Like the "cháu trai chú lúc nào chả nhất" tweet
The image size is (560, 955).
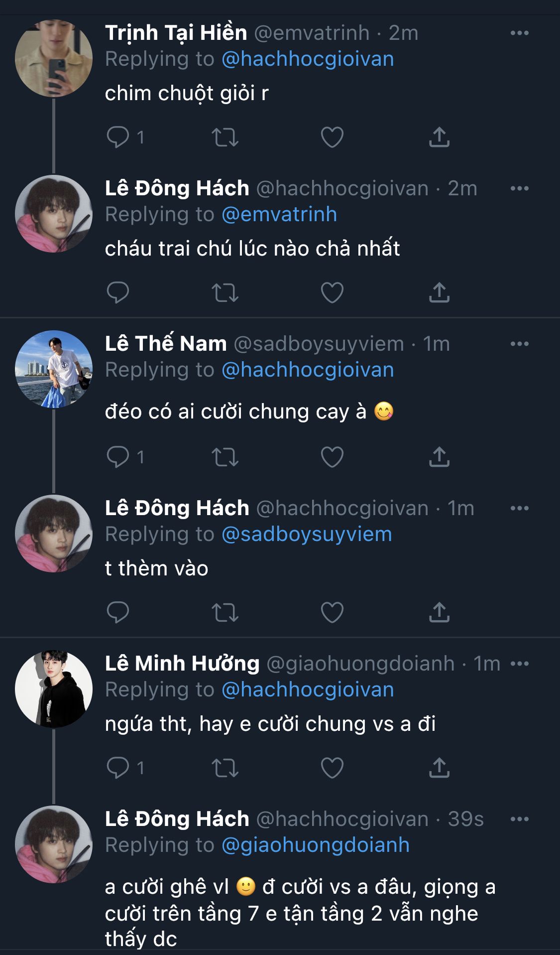coord(332,292)
